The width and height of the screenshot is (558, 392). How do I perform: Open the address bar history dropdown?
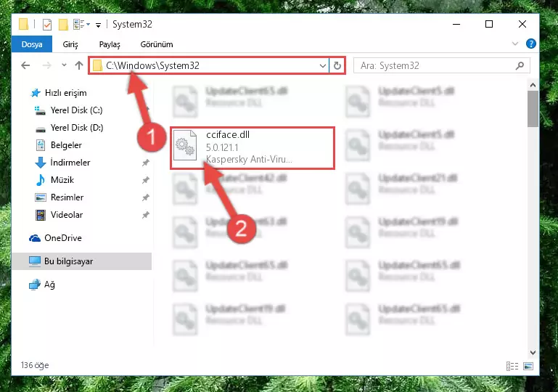[x=322, y=66]
